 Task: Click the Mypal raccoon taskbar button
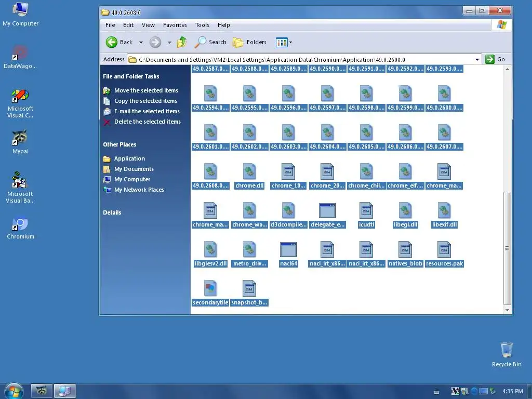pos(42,391)
